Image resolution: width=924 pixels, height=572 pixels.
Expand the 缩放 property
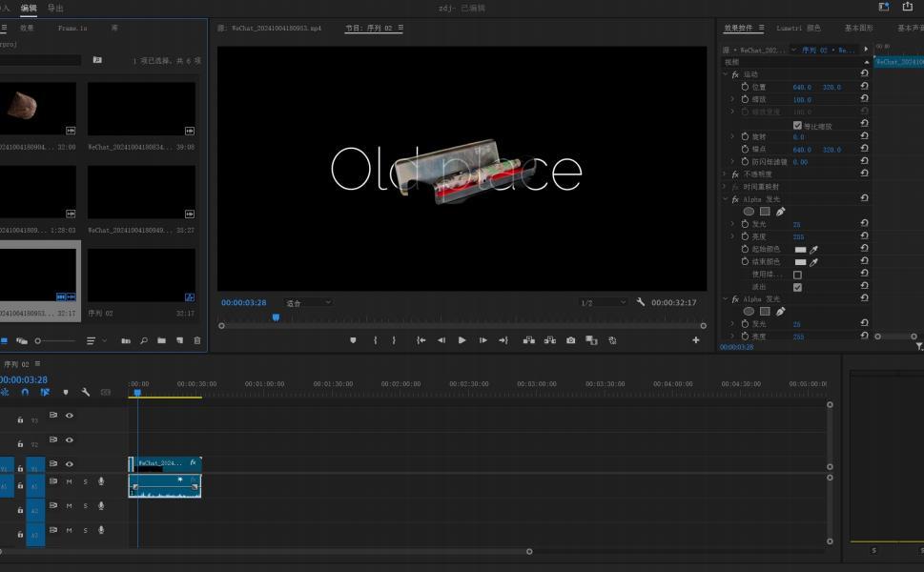(x=732, y=99)
